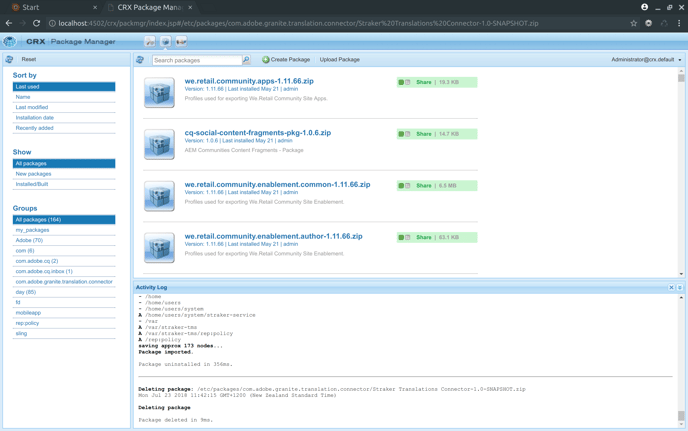The width and height of the screenshot is (688, 431).
Task: Click the green status icon of cq-social-content-fragments
Action: pyautogui.click(x=401, y=134)
